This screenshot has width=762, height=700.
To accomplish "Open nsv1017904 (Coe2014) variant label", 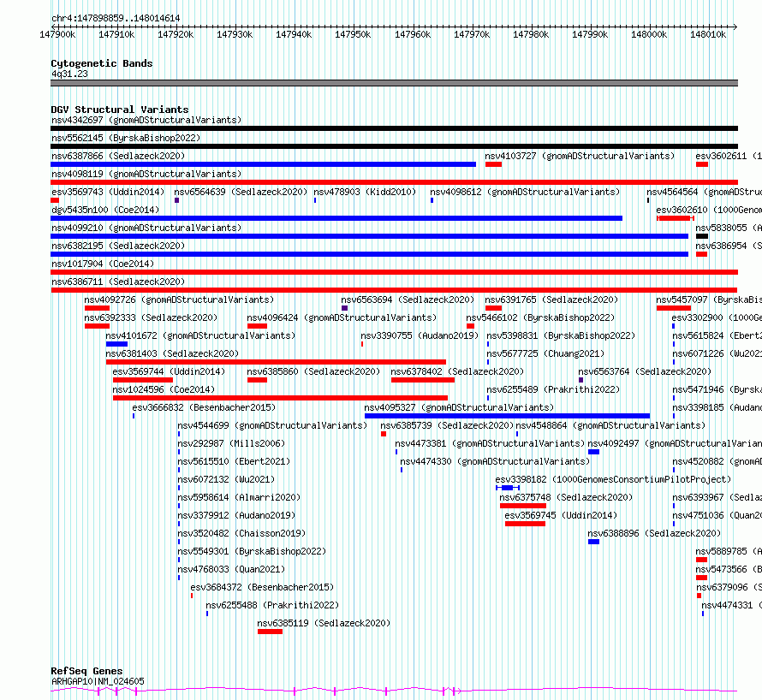I will 103,264.
